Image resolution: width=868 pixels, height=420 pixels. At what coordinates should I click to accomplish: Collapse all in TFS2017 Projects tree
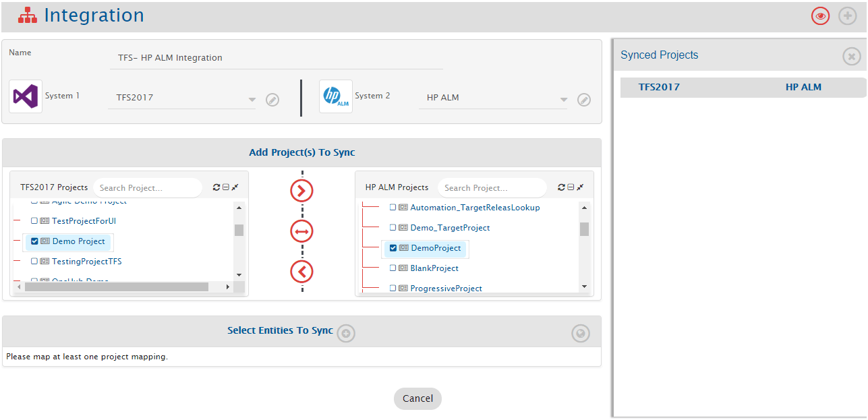pos(225,187)
